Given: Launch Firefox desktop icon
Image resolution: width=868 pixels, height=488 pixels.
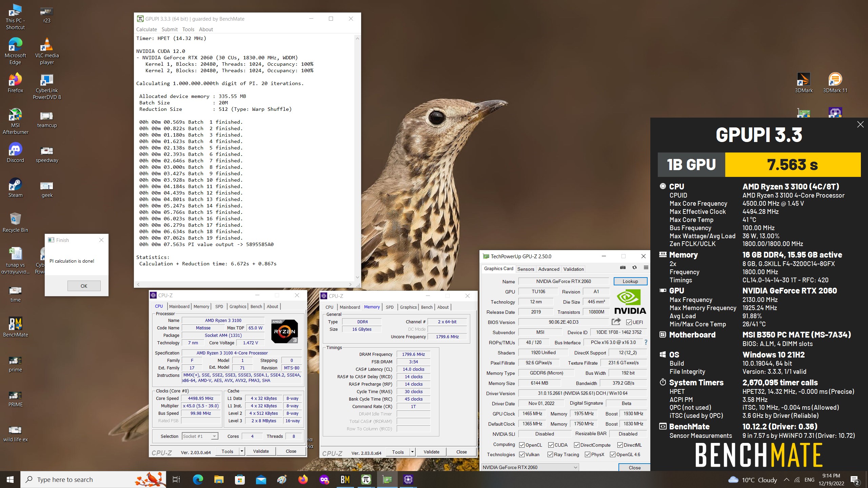Looking at the screenshot, I should (x=15, y=83).
